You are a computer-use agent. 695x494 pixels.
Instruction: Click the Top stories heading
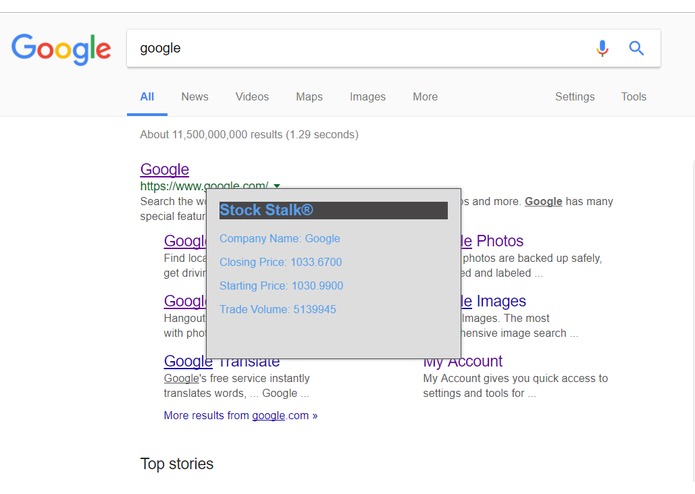177,464
